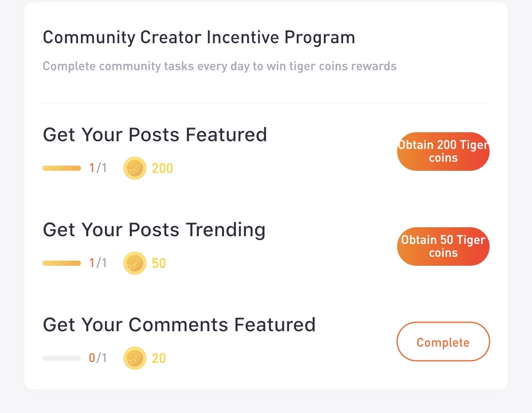Open the Get Your Comments Featured task
The width and height of the screenshot is (532, 413).
(179, 325)
